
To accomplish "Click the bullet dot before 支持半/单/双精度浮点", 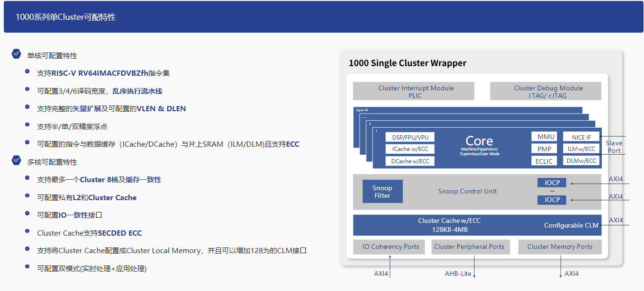I will [x=27, y=125].
